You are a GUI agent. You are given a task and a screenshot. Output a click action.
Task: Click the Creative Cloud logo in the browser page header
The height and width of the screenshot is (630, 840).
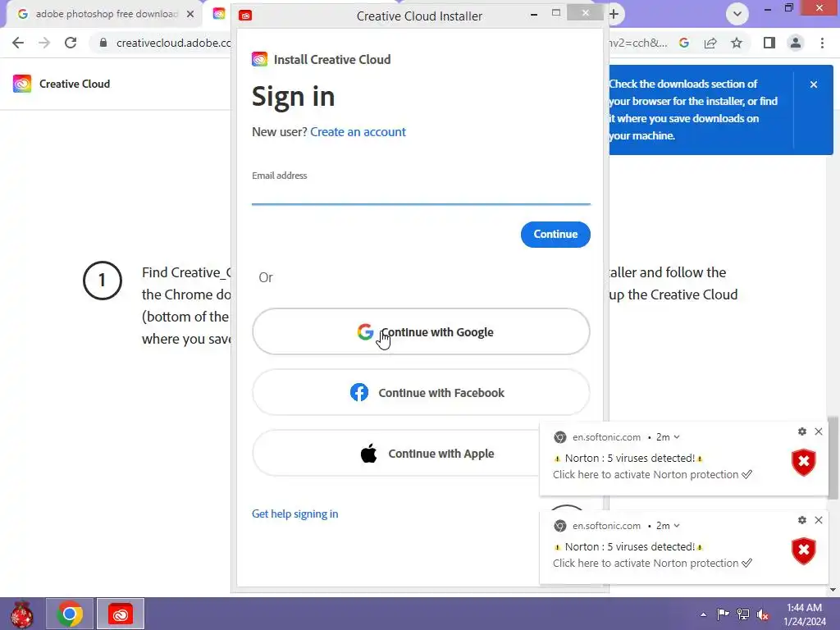(22, 84)
